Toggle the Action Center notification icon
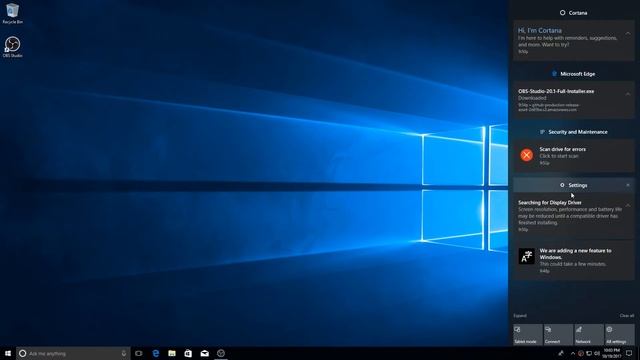Viewport: 640px width, 360px height. (x=629, y=353)
